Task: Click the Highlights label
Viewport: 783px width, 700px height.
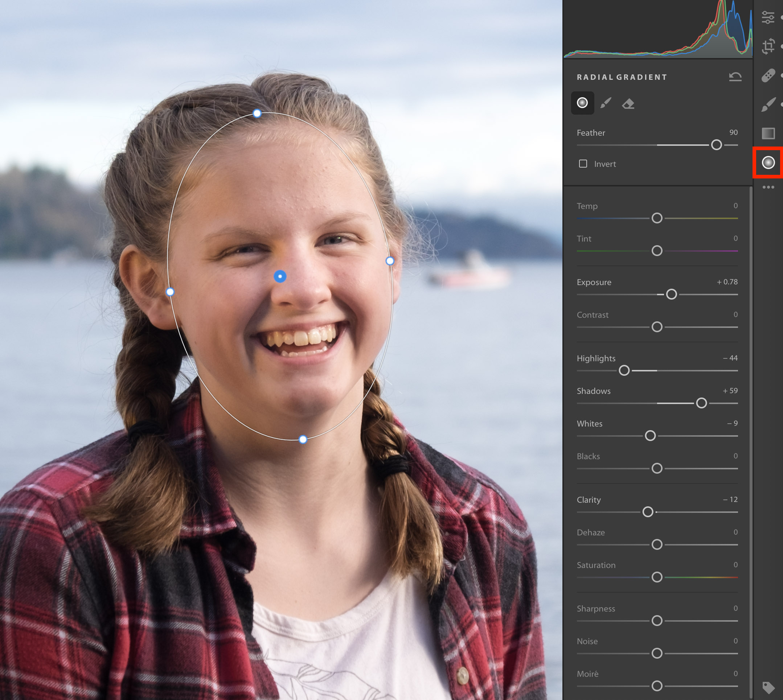Action: (596, 358)
